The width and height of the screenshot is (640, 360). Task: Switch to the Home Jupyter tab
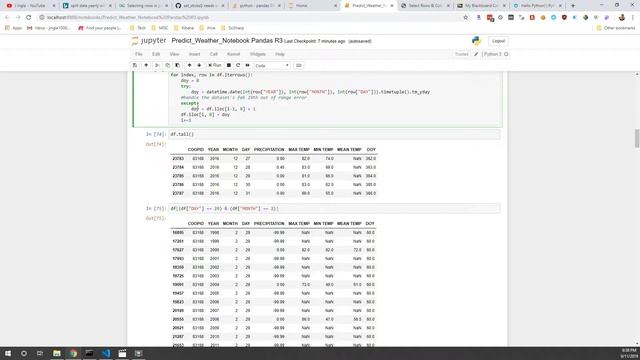(x=313, y=6)
